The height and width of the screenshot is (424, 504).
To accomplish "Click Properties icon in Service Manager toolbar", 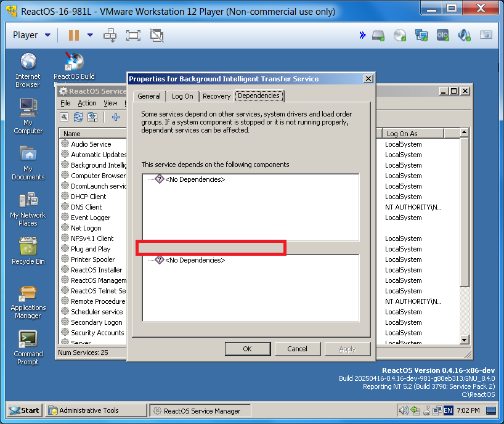I will point(64,117).
